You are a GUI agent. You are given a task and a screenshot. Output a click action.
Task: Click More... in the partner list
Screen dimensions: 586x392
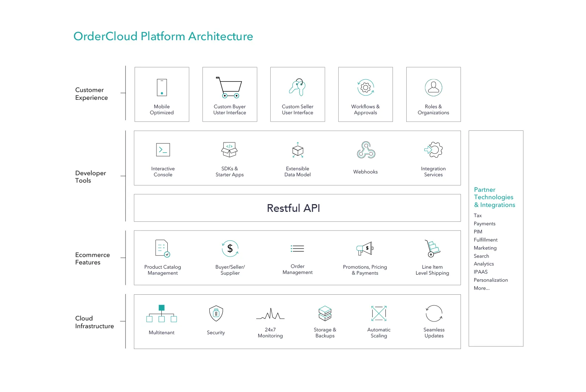pyautogui.click(x=482, y=288)
